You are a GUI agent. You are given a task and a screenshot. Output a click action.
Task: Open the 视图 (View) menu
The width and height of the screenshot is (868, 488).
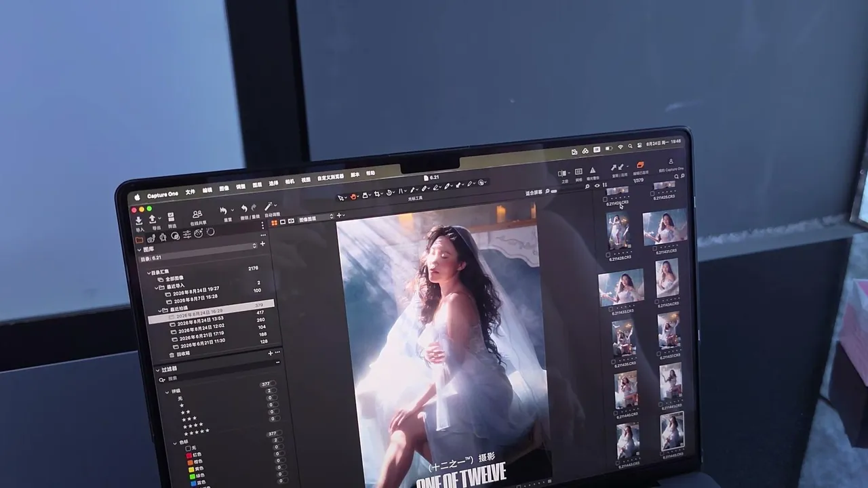coord(306,180)
